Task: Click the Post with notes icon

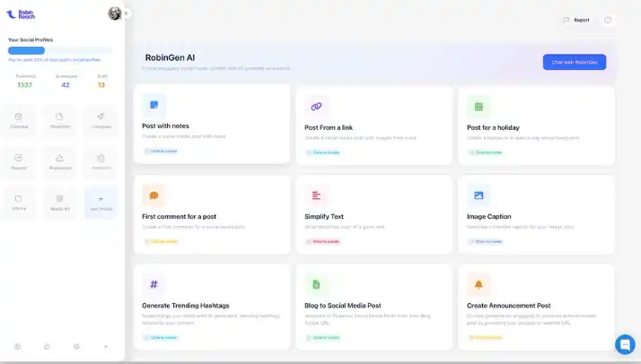Action: 154,105
